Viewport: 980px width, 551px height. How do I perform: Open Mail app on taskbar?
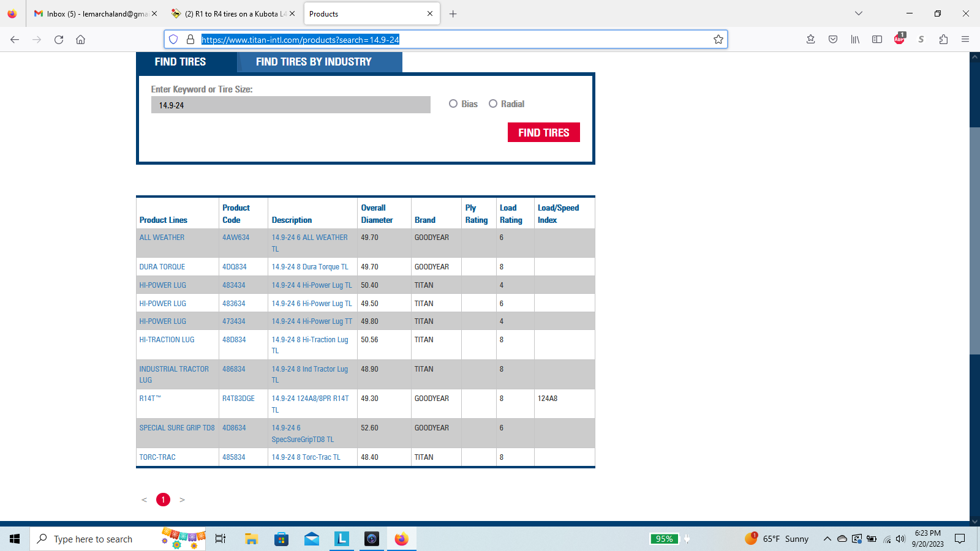tap(312, 539)
